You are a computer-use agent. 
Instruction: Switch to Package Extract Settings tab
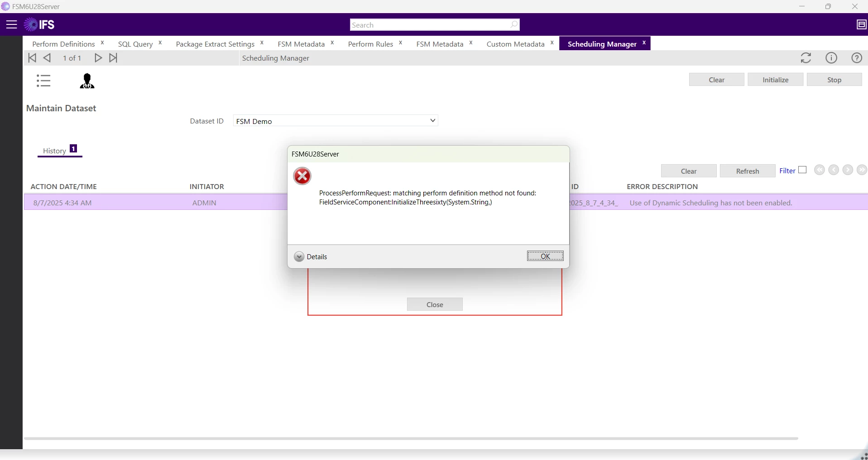tap(215, 44)
